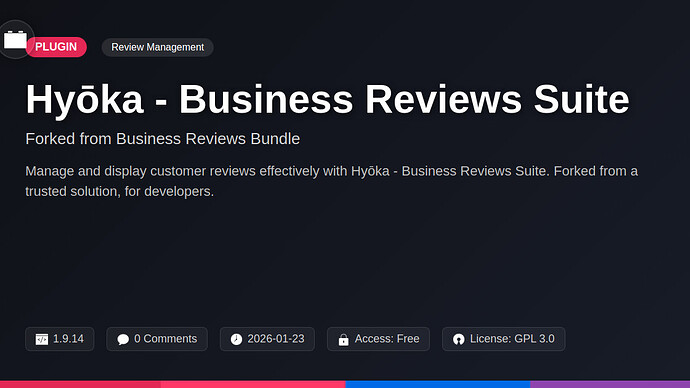
Task: Click the plugin briefcase icon
Action: (x=15, y=40)
